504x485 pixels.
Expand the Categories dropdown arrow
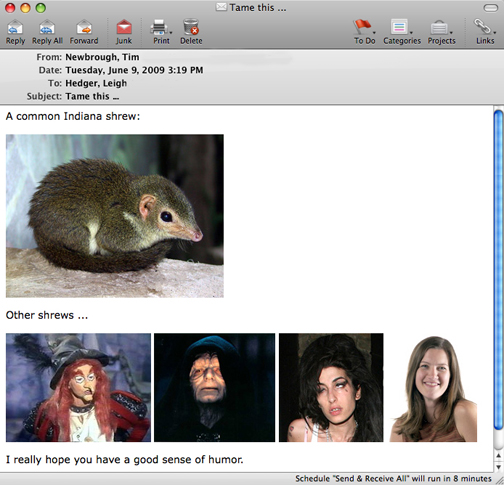(411, 33)
